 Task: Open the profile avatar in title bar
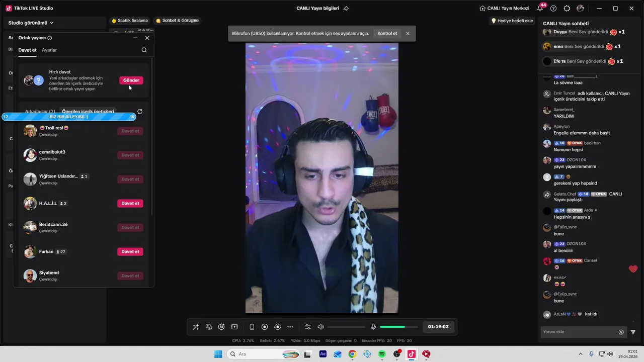(x=581, y=9)
